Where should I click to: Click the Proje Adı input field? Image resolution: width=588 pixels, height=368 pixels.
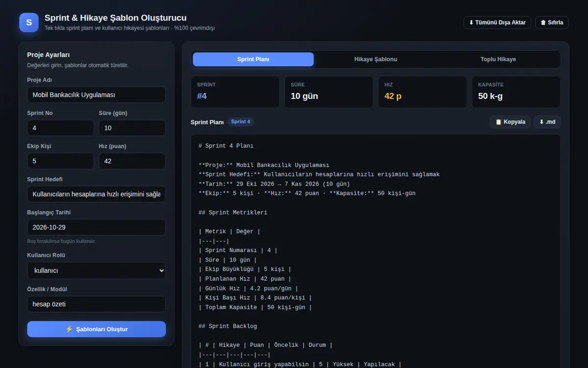97,95
